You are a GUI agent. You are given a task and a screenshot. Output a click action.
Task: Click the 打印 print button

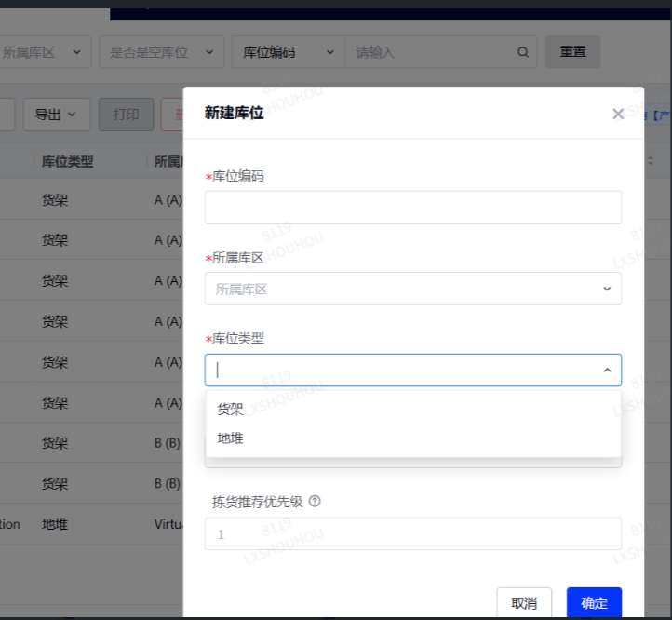pos(126,115)
